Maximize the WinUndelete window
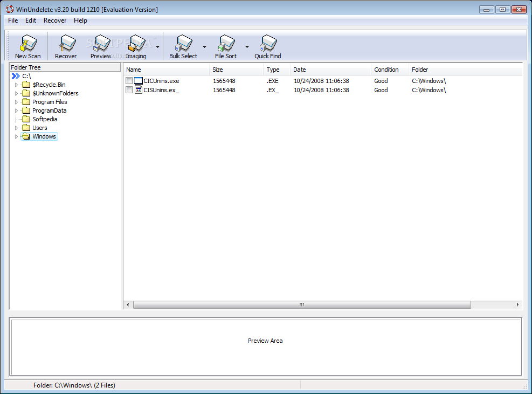The height and width of the screenshot is (394, 532). pos(502,10)
